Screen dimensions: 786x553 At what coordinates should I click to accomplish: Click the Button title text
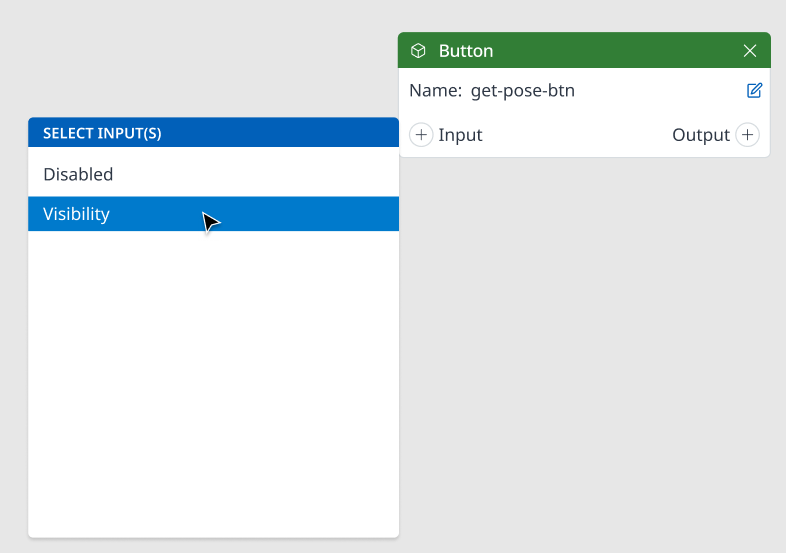point(466,51)
